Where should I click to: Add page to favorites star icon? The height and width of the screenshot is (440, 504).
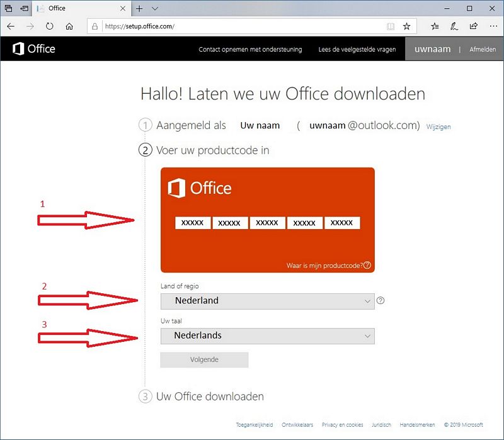tap(406, 26)
